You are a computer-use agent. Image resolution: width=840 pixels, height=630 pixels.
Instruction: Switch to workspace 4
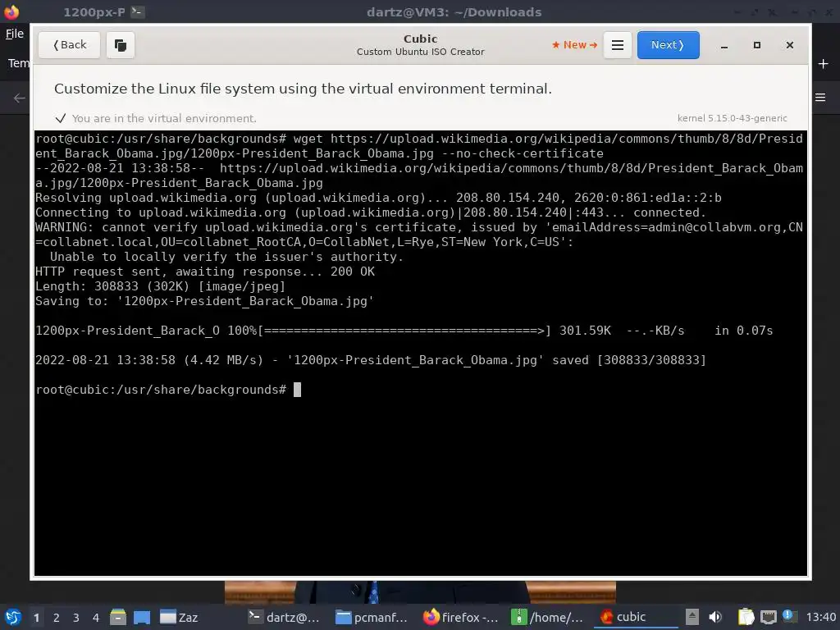point(96,618)
